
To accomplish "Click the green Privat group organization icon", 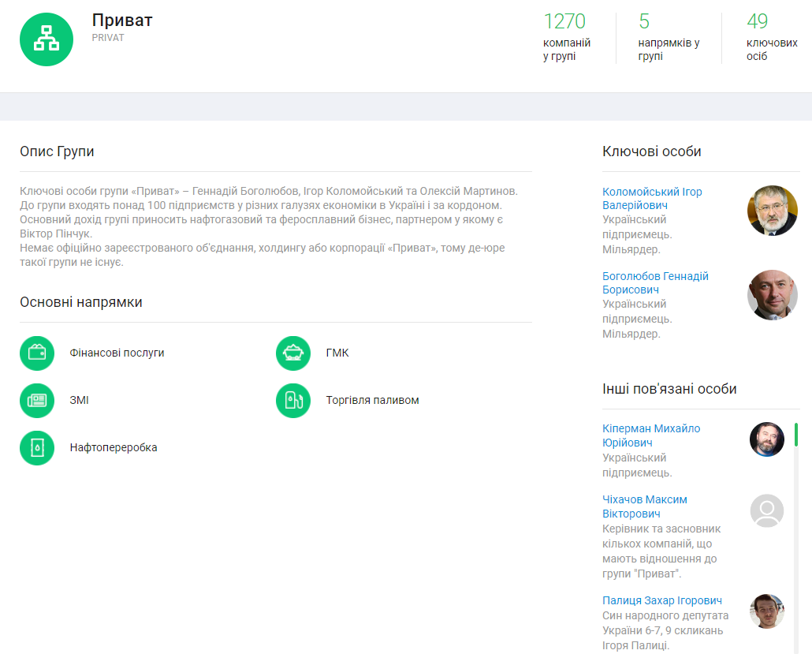I will pos(47,39).
